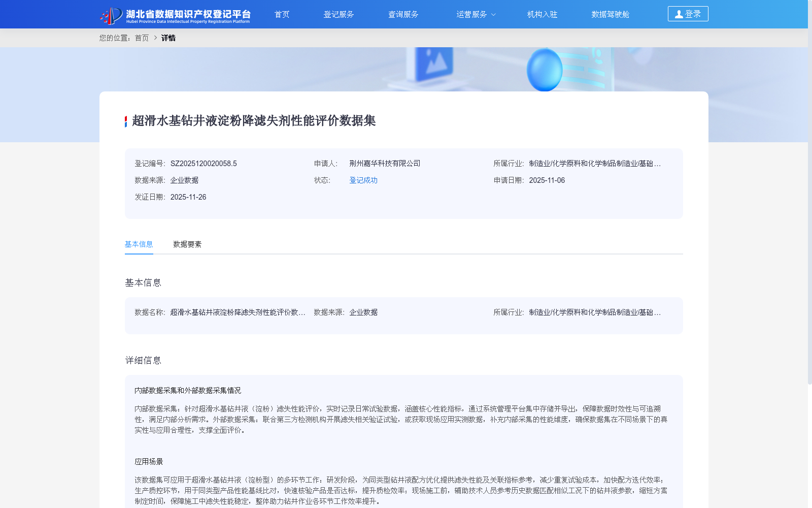Click application date 2025-11-06
Image resolution: width=812 pixels, height=508 pixels.
547,180
